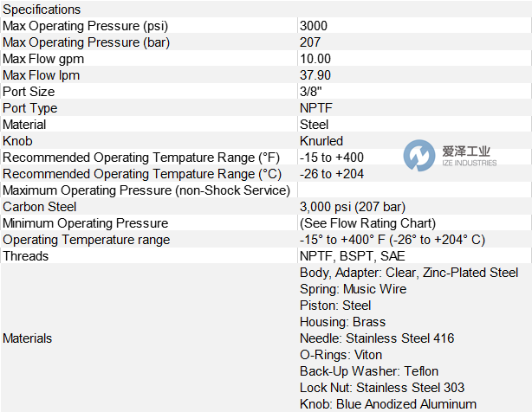Click the Max Operating Pressure (bar) label
This screenshot has width=532, height=412.
pyautogui.click(x=87, y=42)
